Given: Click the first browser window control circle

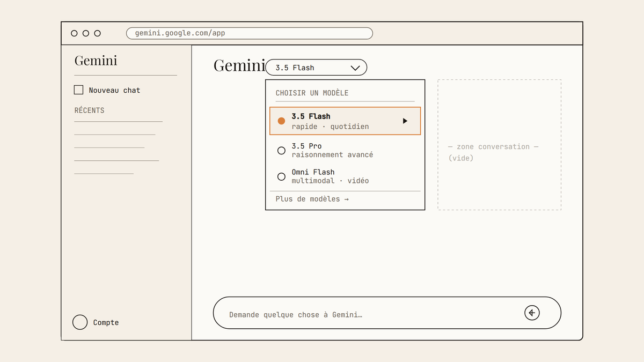Looking at the screenshot, I should coord(74,33).
